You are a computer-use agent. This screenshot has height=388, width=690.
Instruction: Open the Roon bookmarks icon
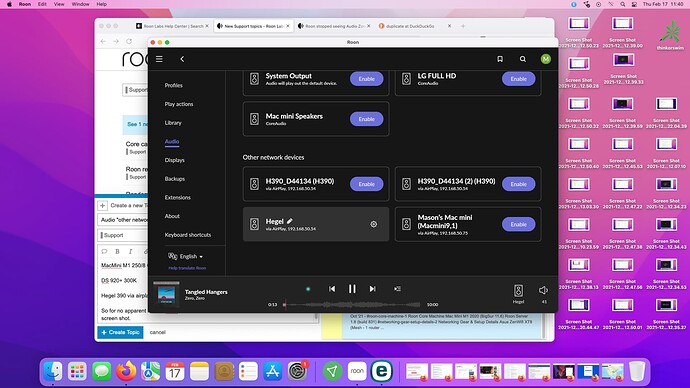[x=500, y=59]
